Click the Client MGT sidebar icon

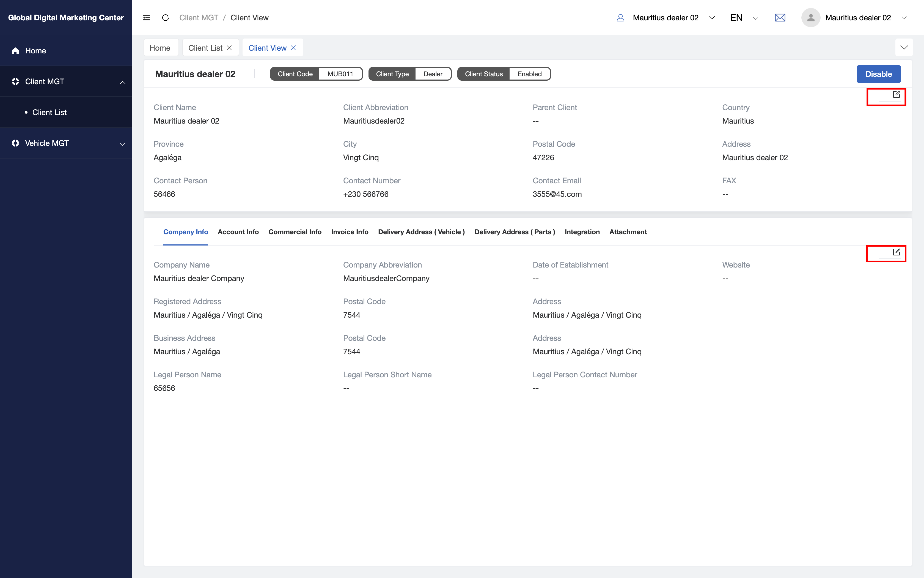(15, 81)
